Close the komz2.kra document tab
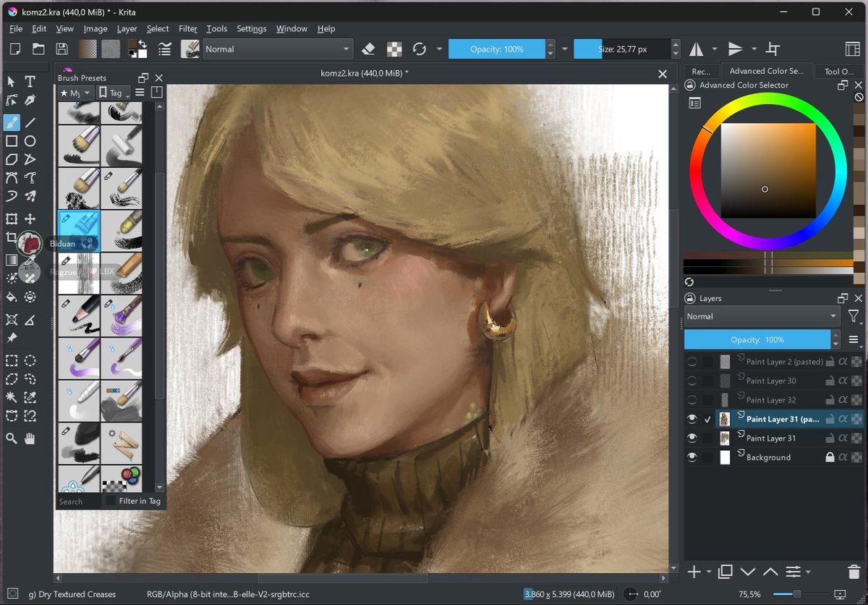The width and height of the screenshot is (868, 605). (x=662, y=73)
